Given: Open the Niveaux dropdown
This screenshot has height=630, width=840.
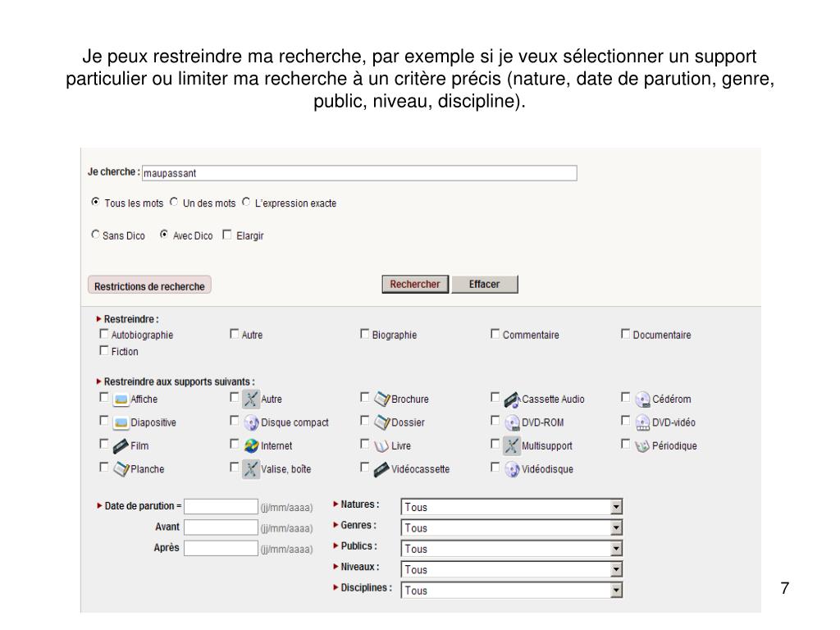Looking at the screenshot, I should (x=512, y=569).
